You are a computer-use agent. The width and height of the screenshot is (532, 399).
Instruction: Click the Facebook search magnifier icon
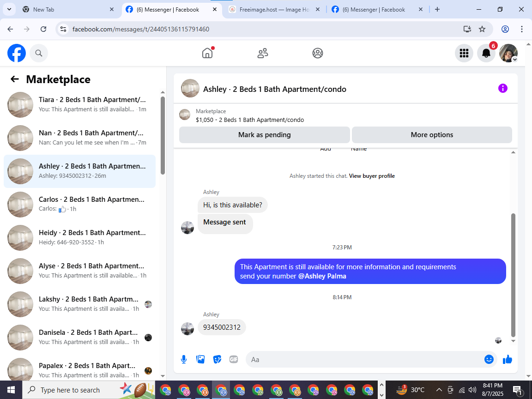39,53
